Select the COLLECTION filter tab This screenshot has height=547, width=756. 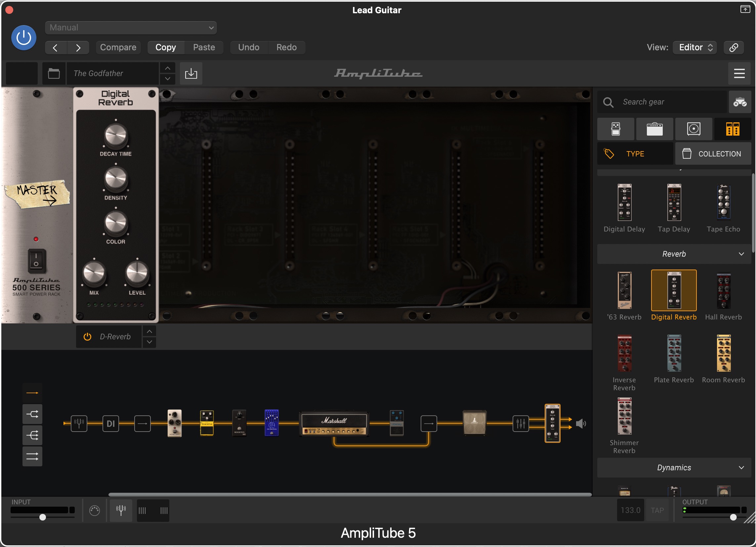tap(713, 154)
